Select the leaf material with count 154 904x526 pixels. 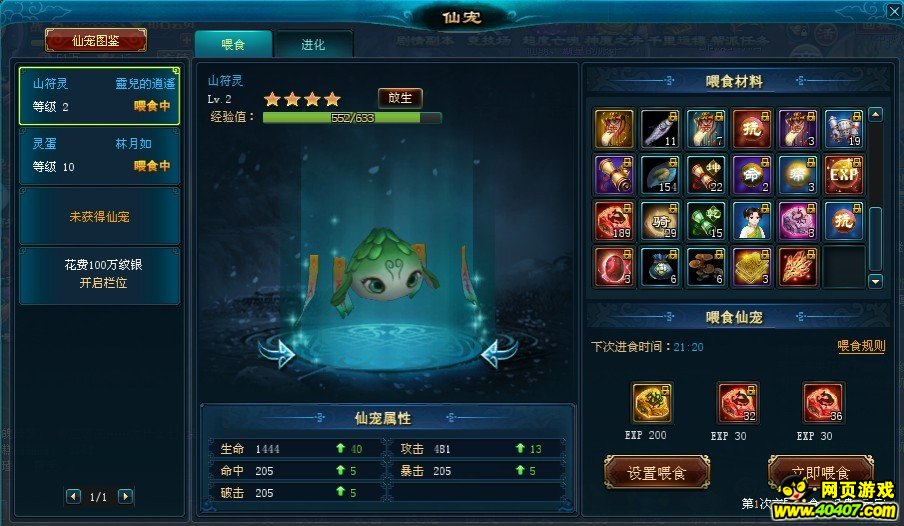(660, 175)
